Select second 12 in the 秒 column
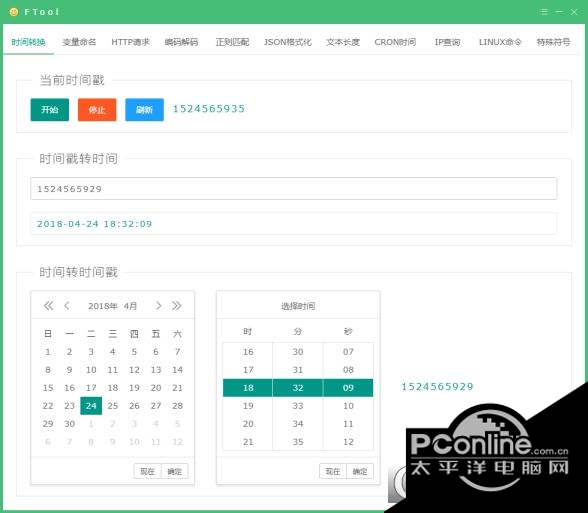 click(348, 442)
